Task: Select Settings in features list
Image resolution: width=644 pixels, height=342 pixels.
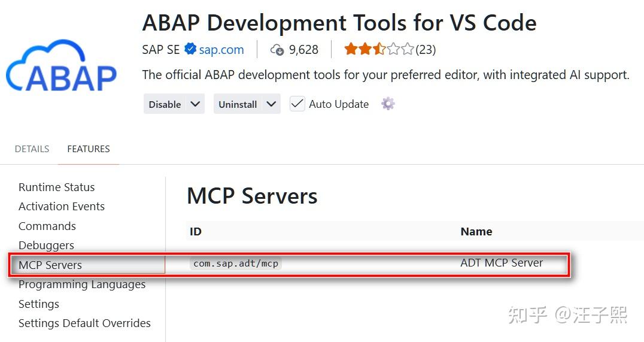Action: [x=39, y=304]
